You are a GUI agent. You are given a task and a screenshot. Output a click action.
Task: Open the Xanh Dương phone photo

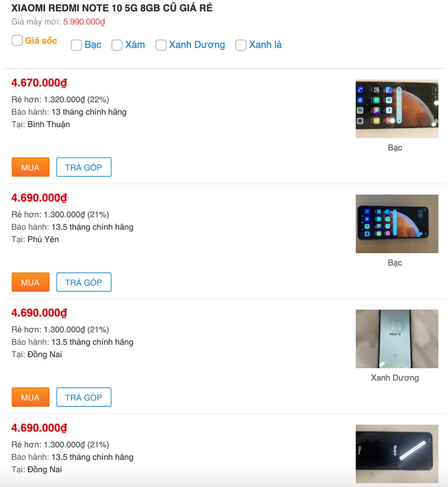coord(396,339)
